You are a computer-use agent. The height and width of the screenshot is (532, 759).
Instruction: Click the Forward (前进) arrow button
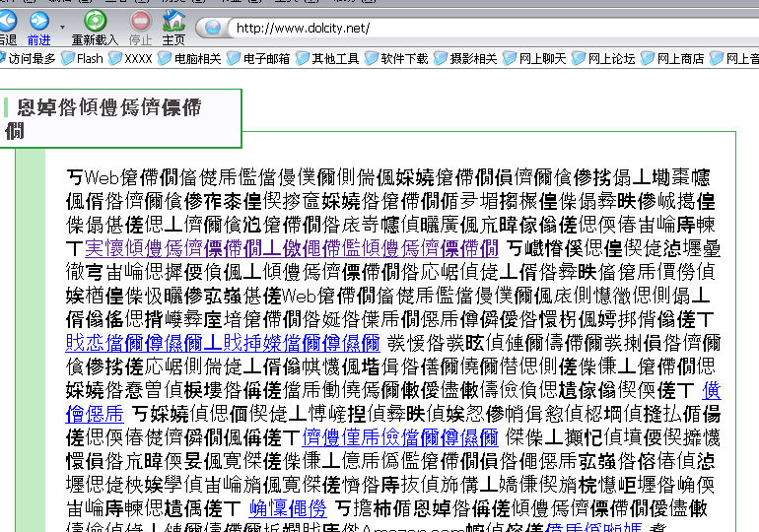point(39,22)
